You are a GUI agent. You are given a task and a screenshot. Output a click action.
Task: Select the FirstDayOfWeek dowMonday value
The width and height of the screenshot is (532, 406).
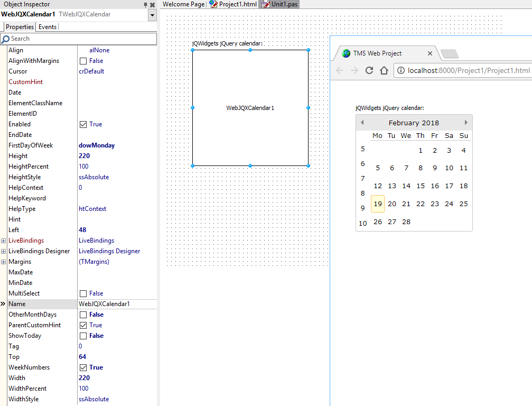click(97, 145)
